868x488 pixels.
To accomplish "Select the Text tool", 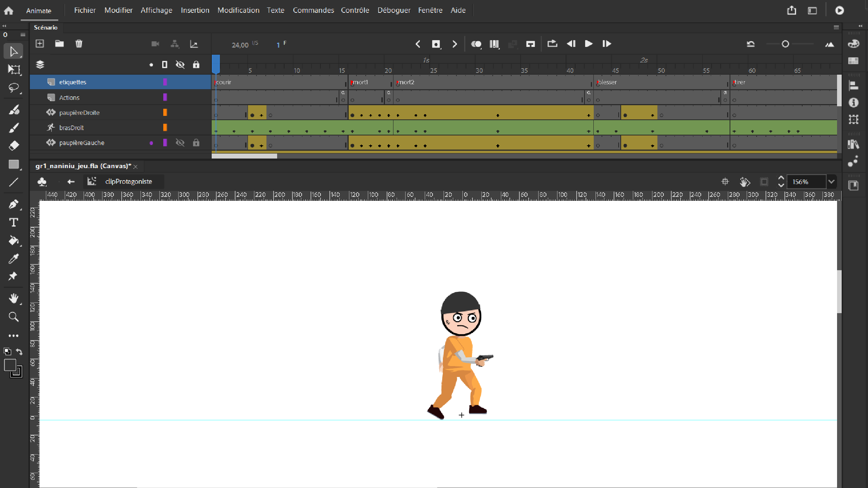I will point(14,222).
